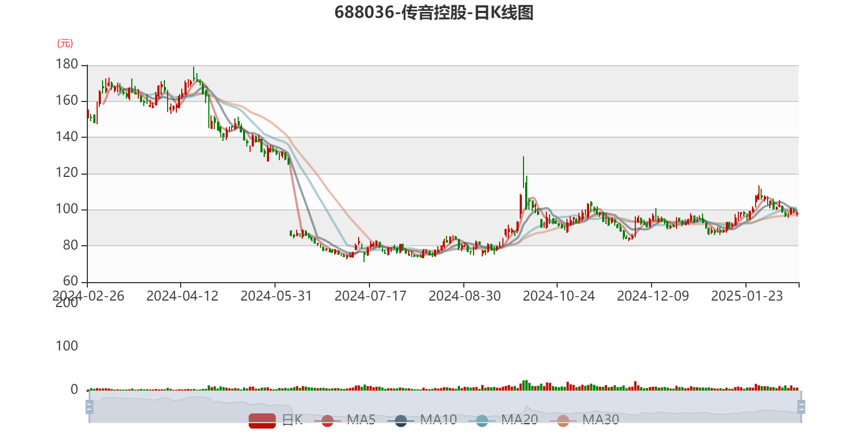Click the 180 price axis label

point(67,64)
